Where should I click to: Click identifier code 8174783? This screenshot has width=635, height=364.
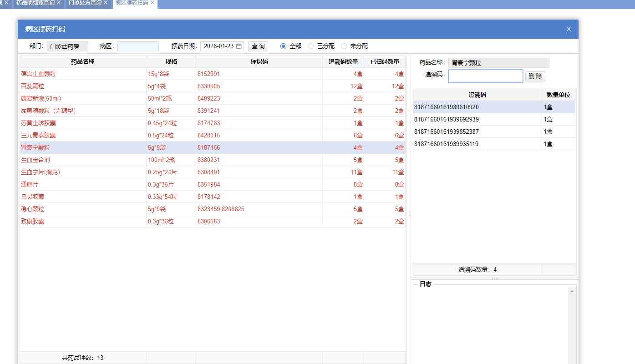(208, 123)
